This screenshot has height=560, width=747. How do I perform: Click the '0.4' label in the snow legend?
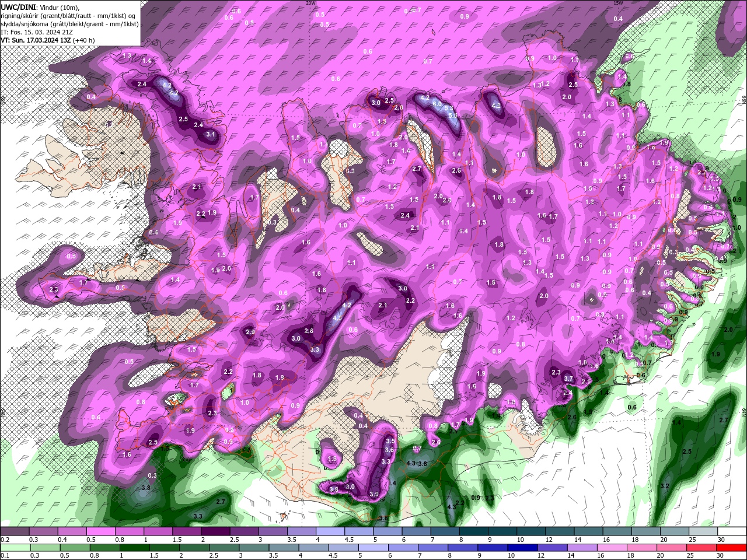coord(62,540)
